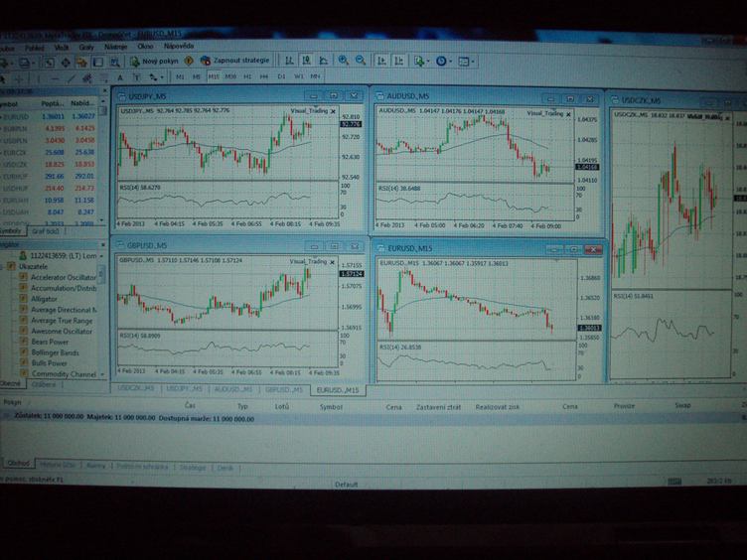Switch to Oblíbené tab in Navigator

click(x=44, y=385)
